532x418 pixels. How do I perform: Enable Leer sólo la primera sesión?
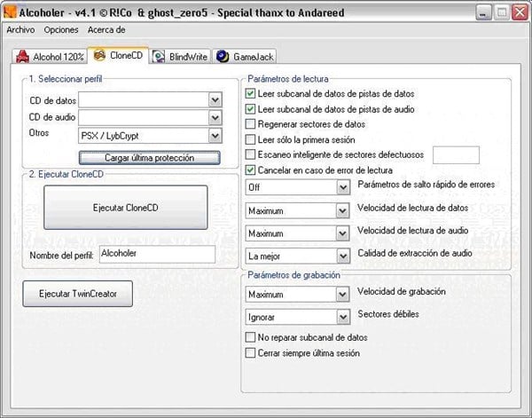(250, 139)
